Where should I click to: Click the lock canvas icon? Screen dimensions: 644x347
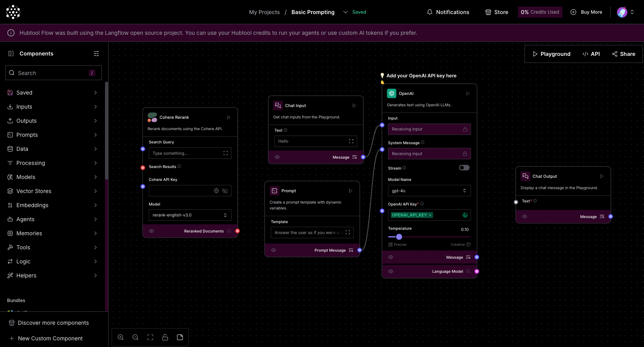click(165, 337)
